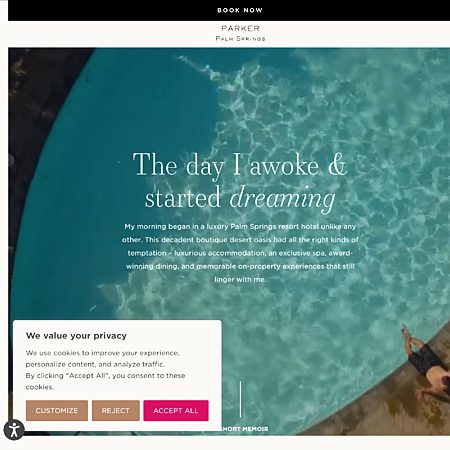Click the man lying by the pool

426,363
